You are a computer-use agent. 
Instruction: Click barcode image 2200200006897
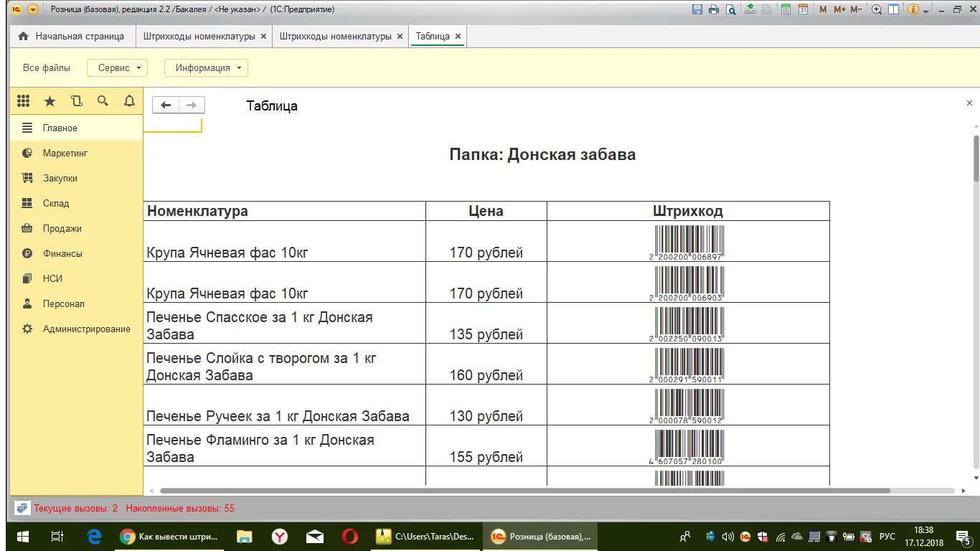[x=688, y=242]
